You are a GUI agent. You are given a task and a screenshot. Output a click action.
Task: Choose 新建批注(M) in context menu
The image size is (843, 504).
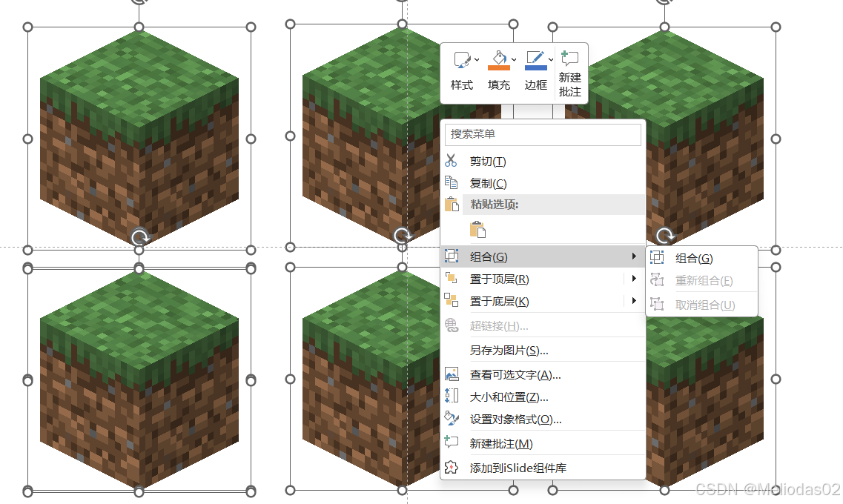(x=543, y=444)
